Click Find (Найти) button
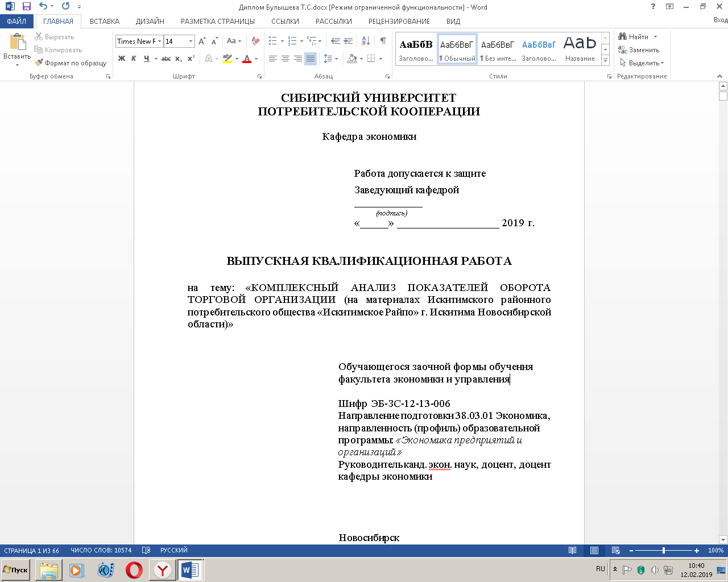 tap(634, 37)
